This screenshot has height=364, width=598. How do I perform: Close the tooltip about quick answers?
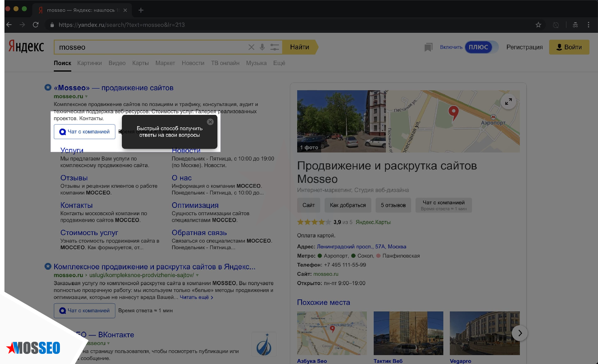(x=210, y=122)
